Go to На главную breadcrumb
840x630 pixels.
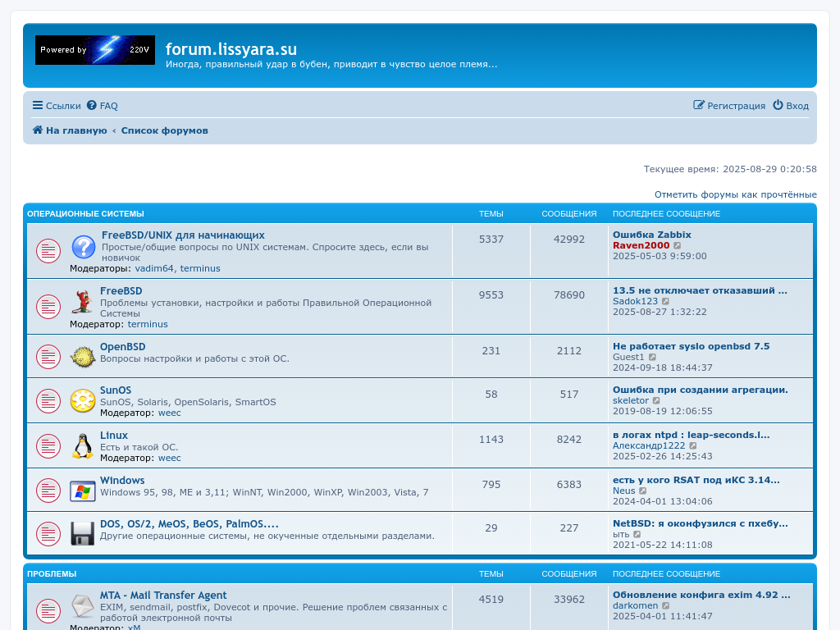[x=70, y=130]
